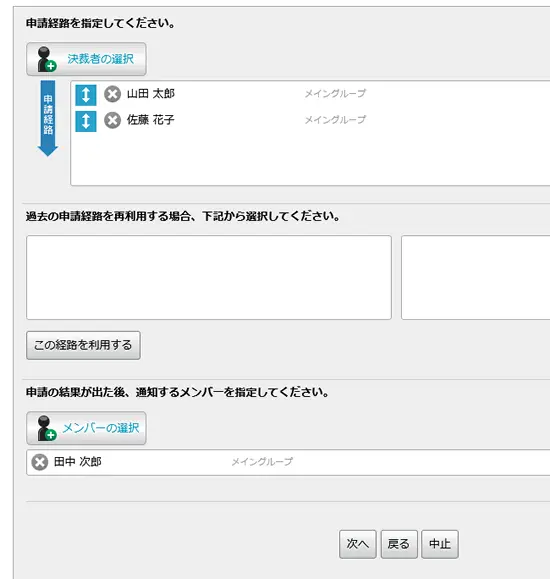The width and height of the screenshot is (550, 579).
Task: Click the この経路を利用する button
Action: pos(83,345)
